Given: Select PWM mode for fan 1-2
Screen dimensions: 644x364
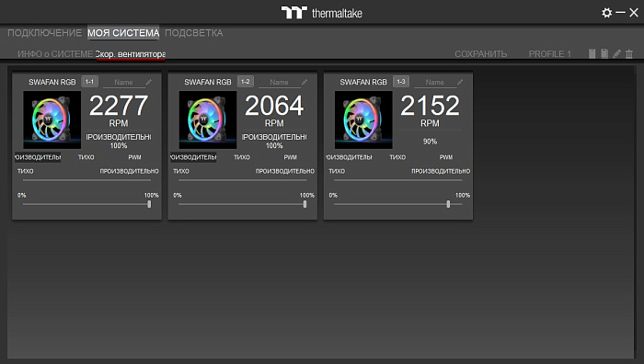Looking at the screenshot, I should (x=291, y=157).
